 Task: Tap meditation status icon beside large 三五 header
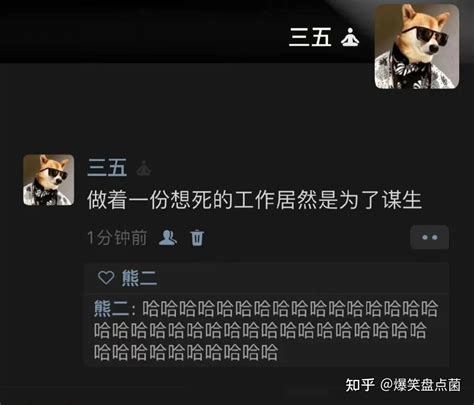point(350,37)
